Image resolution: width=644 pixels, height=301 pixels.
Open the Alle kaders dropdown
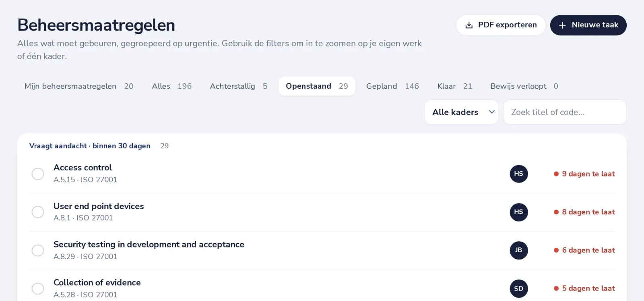(x=461, y=112)
